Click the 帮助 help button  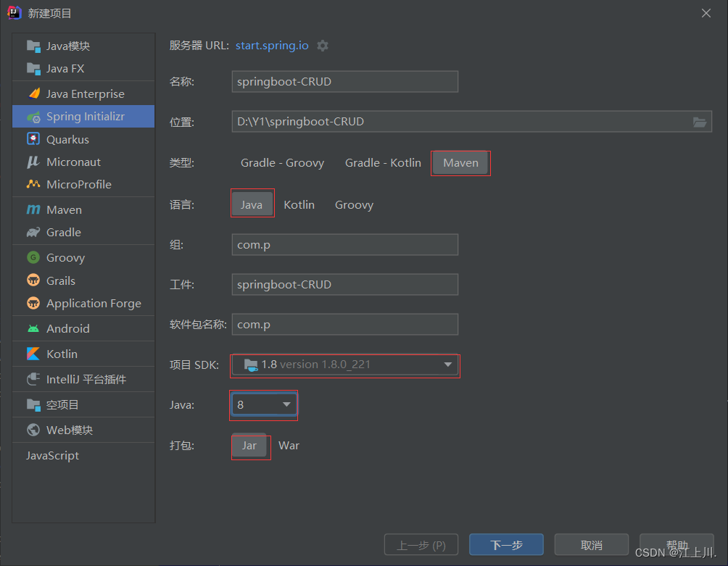coord(677,545)
